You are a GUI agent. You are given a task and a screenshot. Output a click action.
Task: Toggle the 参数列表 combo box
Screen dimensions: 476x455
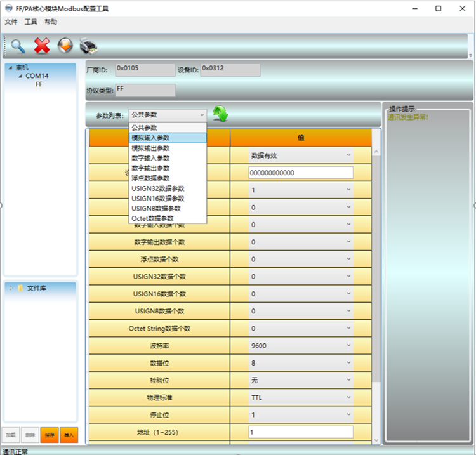pos(168,115)
